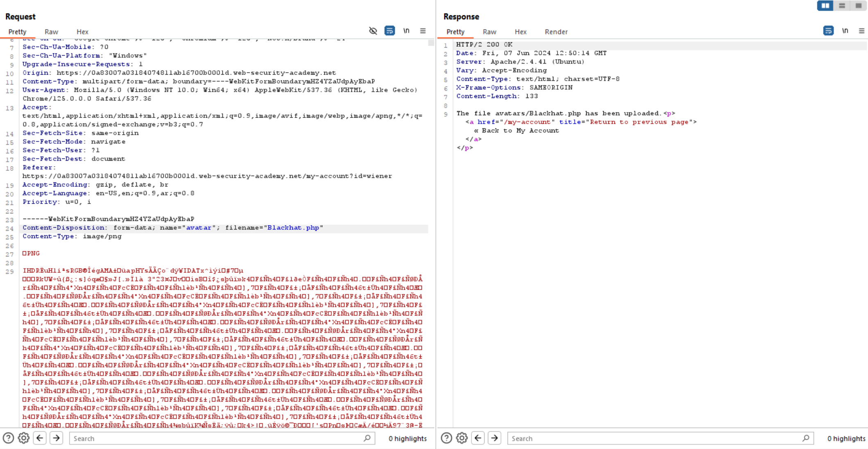Toggle word wrap icon in Response panel
868x449 pixels.
(x=828, y=31)
